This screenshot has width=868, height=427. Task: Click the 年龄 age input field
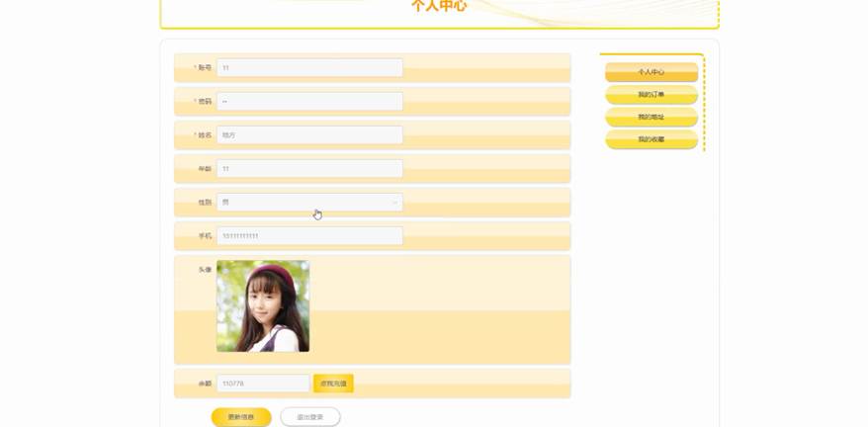pos(309,169)
